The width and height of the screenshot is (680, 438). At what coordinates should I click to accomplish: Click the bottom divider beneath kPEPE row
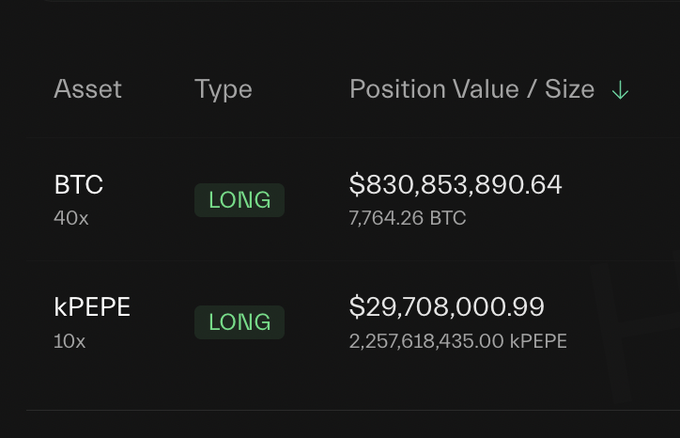[340, 410]
